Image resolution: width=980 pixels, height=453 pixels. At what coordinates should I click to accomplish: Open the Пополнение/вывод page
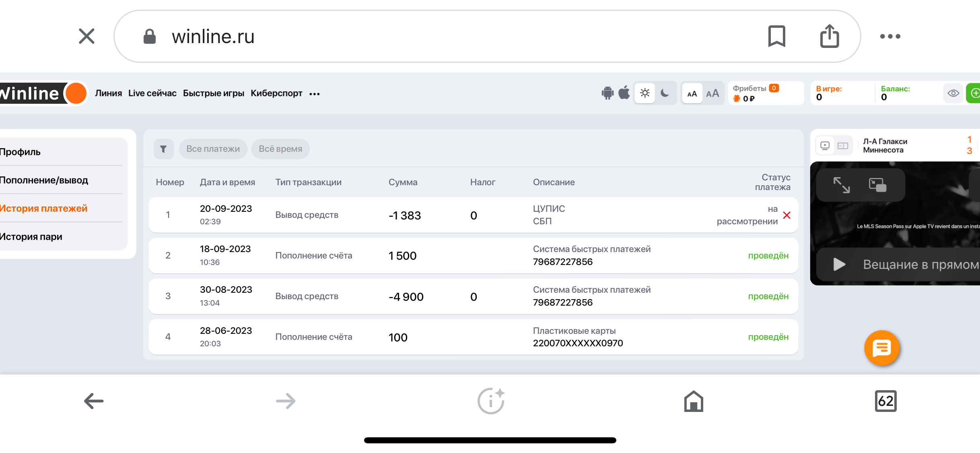[x=44, y=180]
